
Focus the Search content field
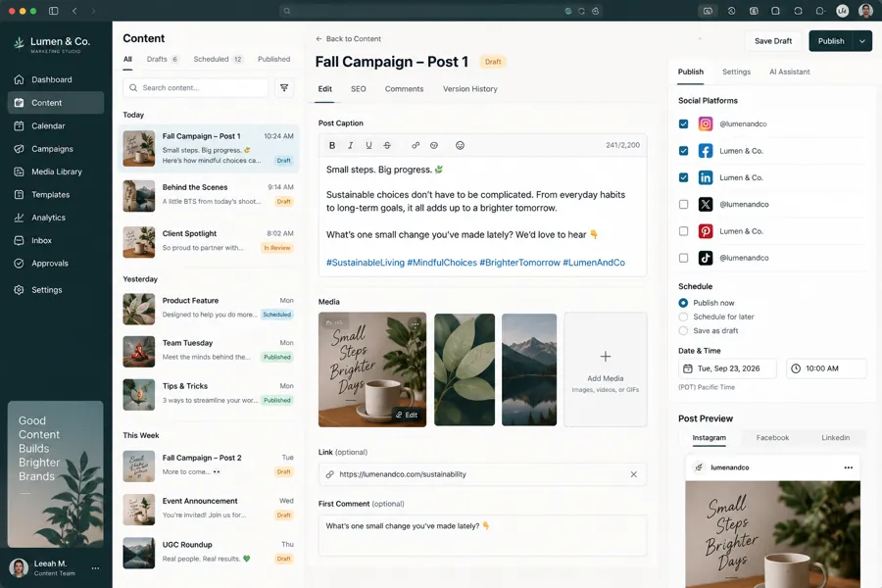[195, 88]
